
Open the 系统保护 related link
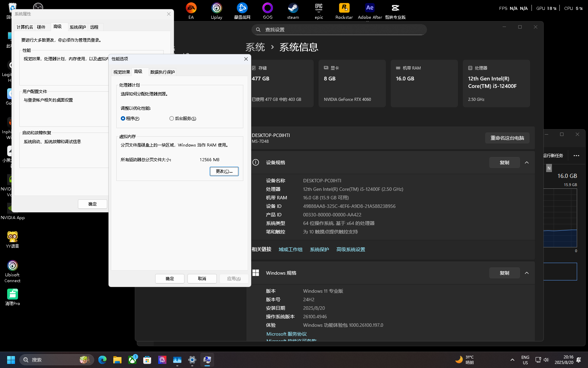pyautogui.click(x=320, y=249)
